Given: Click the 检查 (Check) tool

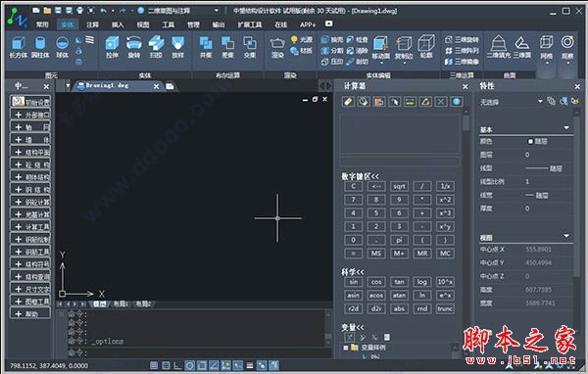Looking at the screenshot, I should coord(357,39).
